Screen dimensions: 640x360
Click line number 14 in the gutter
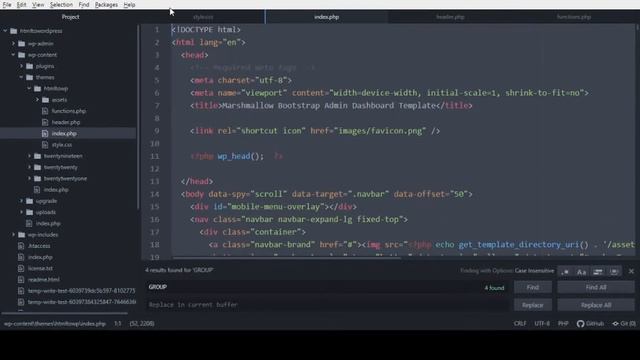[x=154, y=194]
